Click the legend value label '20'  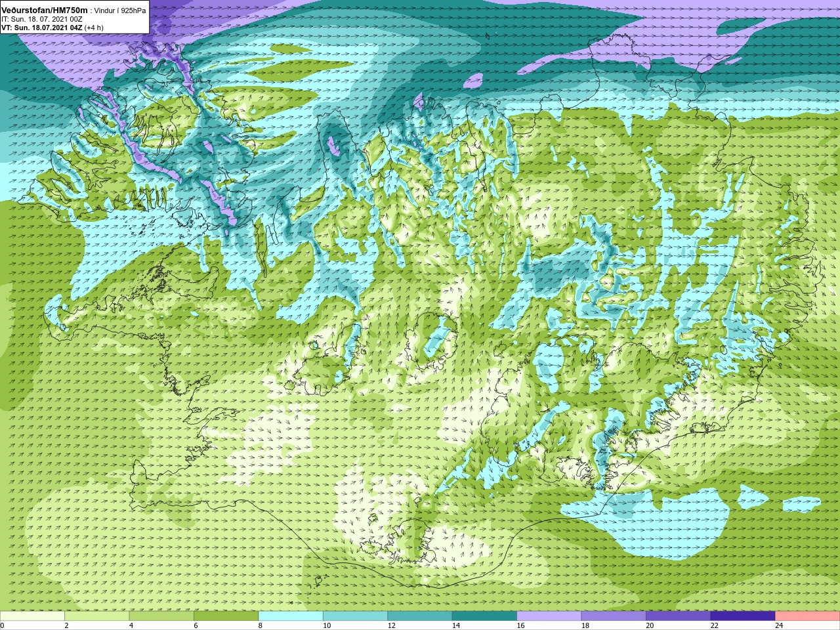[650, 625]
